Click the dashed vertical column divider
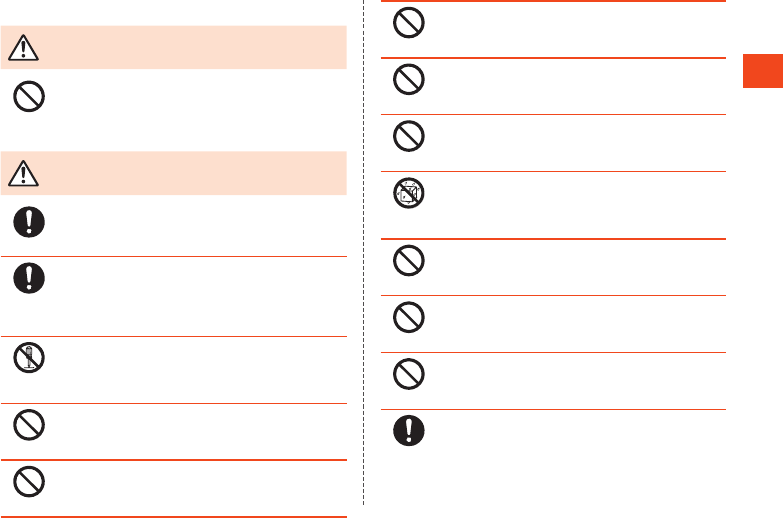 click(x=364, y=253)
